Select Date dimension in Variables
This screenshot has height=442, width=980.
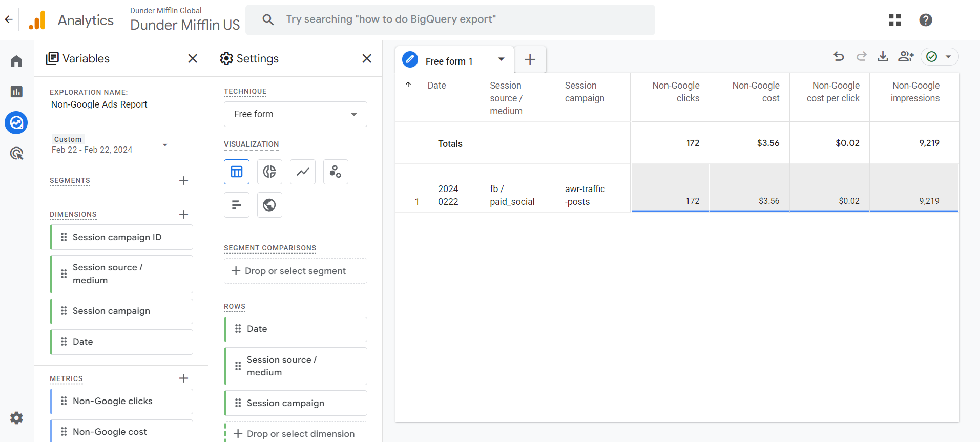121,342
